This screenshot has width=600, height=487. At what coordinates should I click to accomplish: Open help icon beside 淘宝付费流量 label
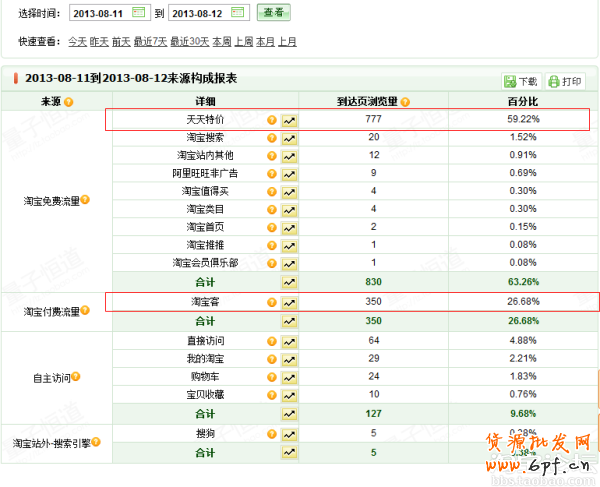click(85, 310)
